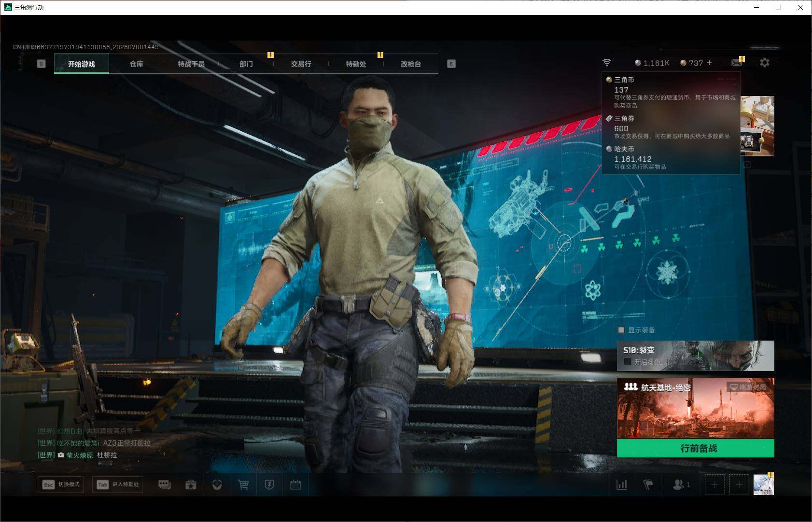Image resolution: width=812 pixels, height=522 pixels.
Task: Open the calendar events icon
Action: click(x=295, y=485)
